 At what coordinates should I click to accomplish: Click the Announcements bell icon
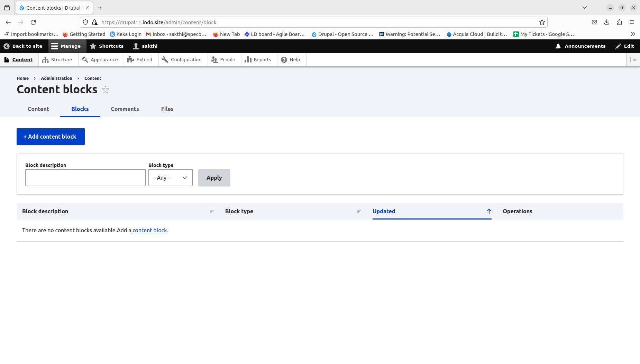[558, 46]
